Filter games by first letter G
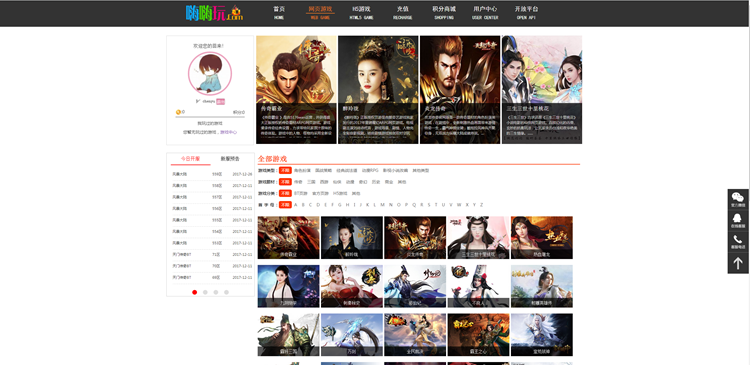Image resolution: width=750 pixels, height=365 pixels. coord(340,205)
